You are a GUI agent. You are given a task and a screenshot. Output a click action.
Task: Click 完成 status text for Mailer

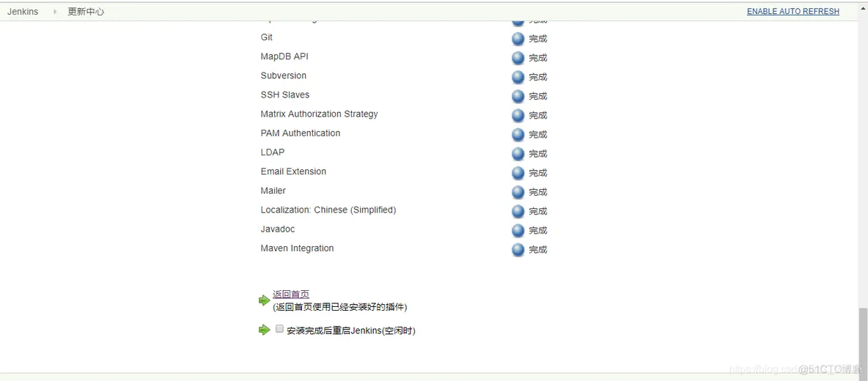coord(538,192)
